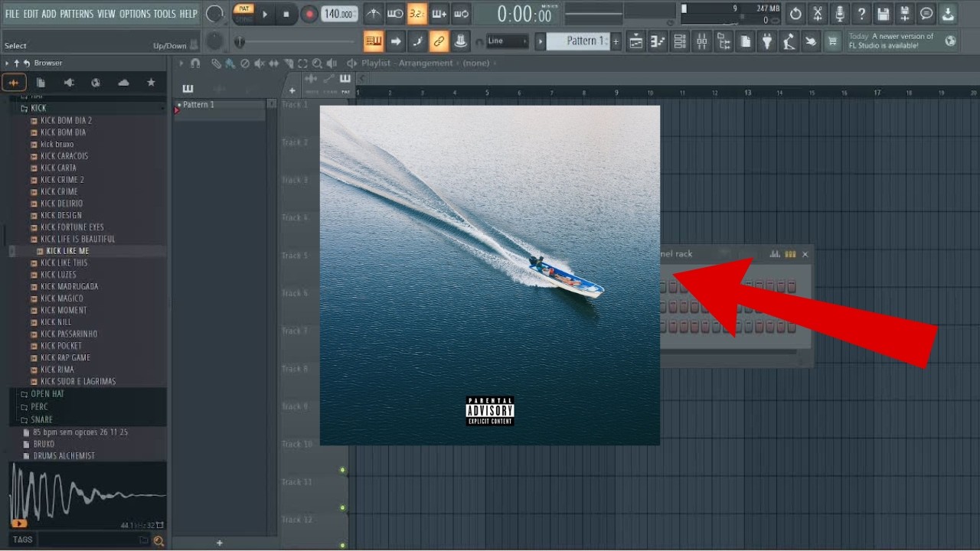The height and width of the screenshot is (551, 980).
Task: Save the project with floppy disk icon
Action: [884, 14]
